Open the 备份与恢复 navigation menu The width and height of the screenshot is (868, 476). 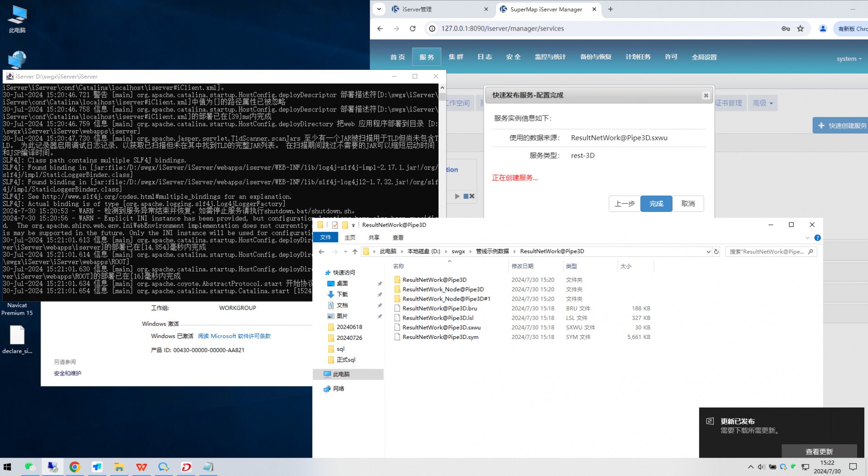point(595,57)
